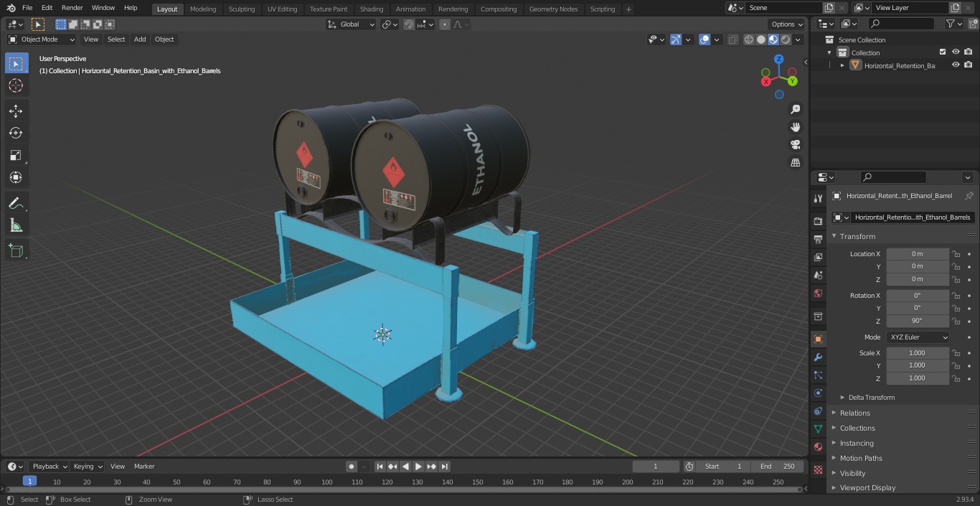Click the pan view hand icon
This screenshot has height=506, width=980.
click(x=795, y=127)
